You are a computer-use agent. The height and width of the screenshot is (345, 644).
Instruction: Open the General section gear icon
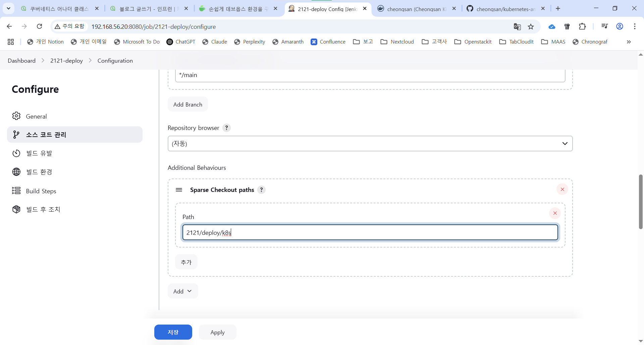point(16,116)
